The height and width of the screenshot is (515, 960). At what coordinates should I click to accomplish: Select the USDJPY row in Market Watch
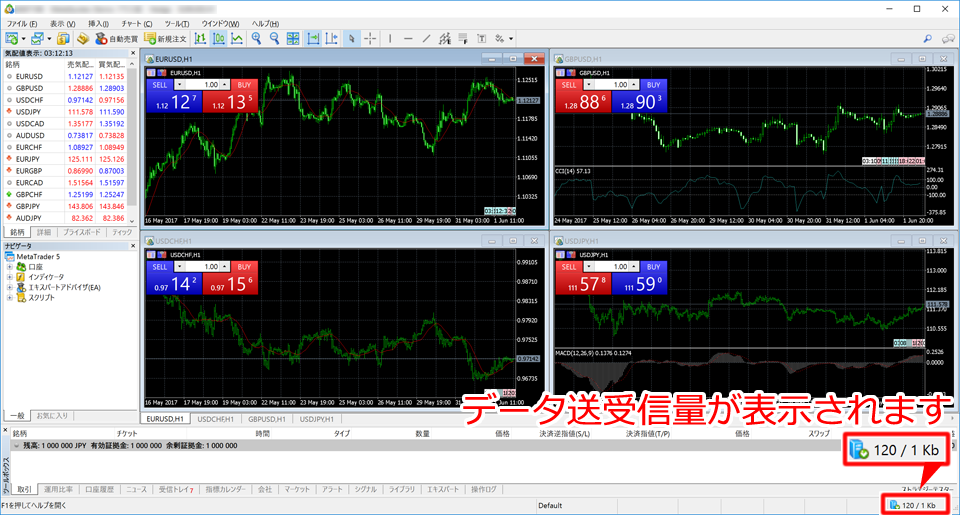click(x=65, y=112)
